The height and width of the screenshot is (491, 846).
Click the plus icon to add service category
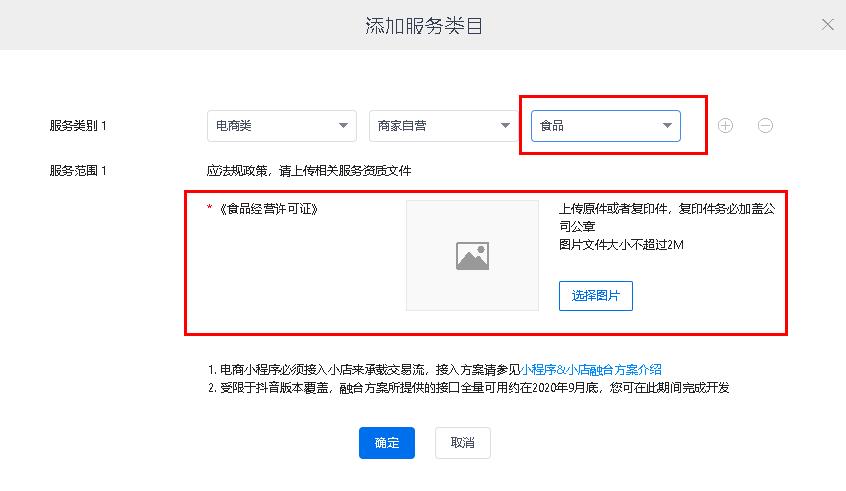click(x=725, y=126)
